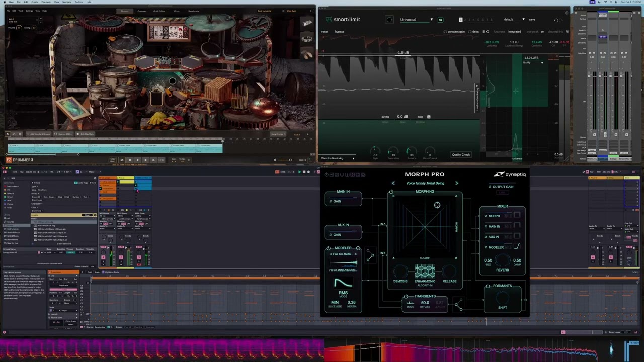Toggle the auto release A button
The width and height of the screenshot is (644, 362).
(x=429, y=117)
